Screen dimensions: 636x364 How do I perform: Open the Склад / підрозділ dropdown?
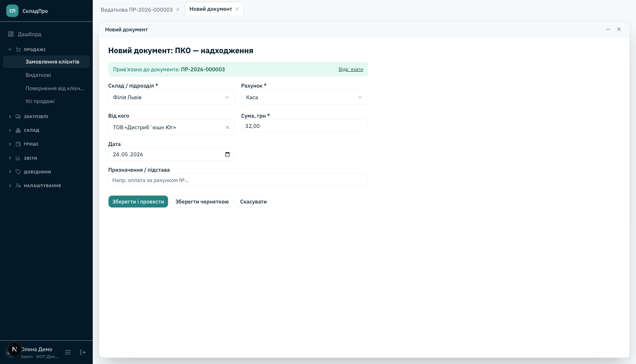[x=171, y=97]
